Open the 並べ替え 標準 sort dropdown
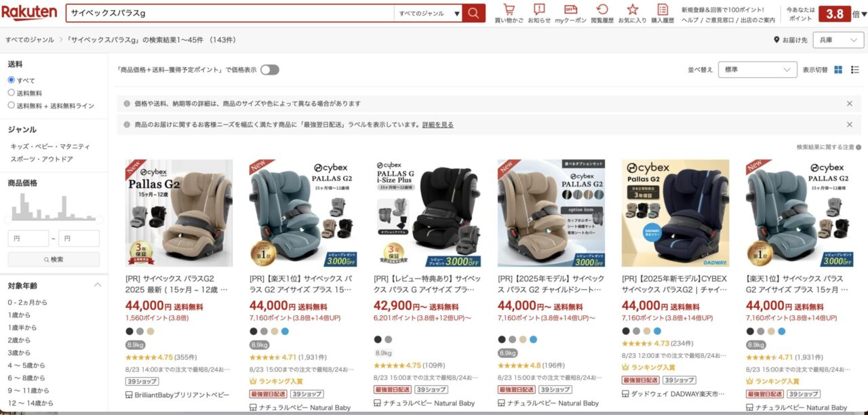Image resolution: width=868 pixels, height=415 pixels. point(757,70)
